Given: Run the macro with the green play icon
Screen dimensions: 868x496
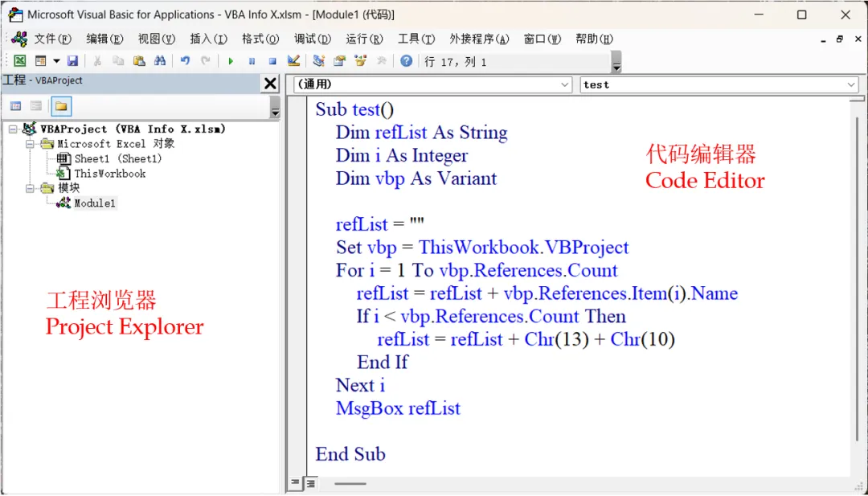Looking at the screenshot, I should tap(231, 61).
